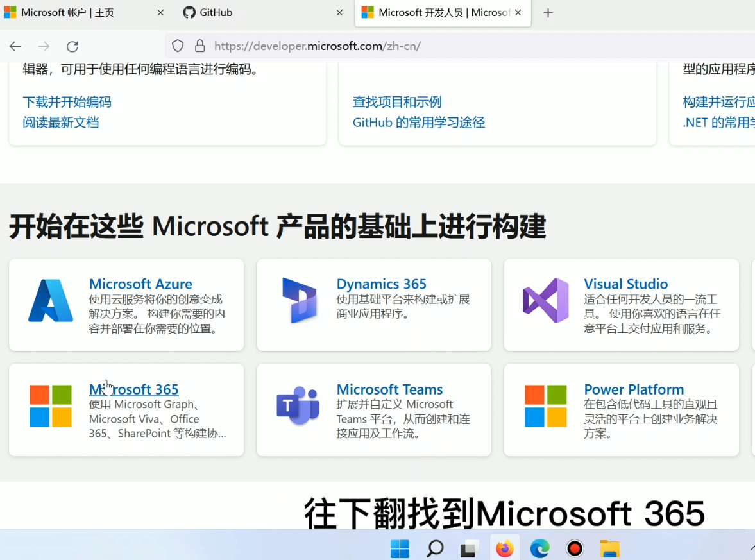Close the Microsoft 帐户 tab
This screenshot has height=560, width=755.
[x=161, y=13]
